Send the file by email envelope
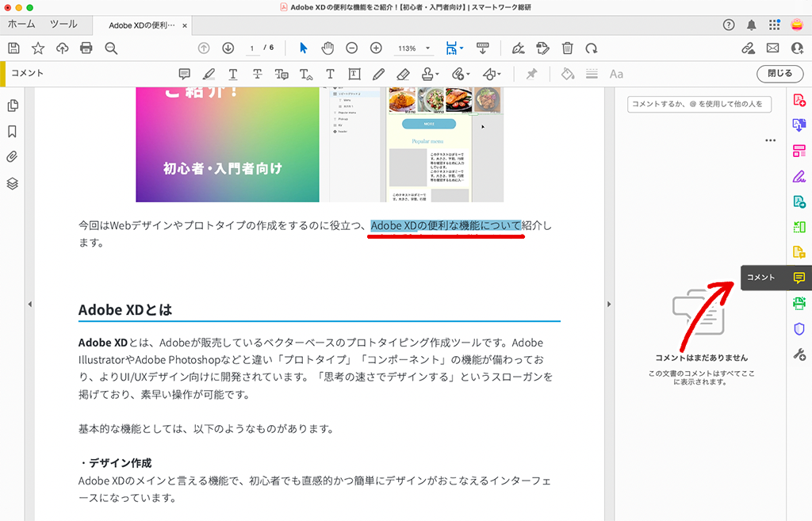This screenshot has width=812, height=521. [772, 48]
